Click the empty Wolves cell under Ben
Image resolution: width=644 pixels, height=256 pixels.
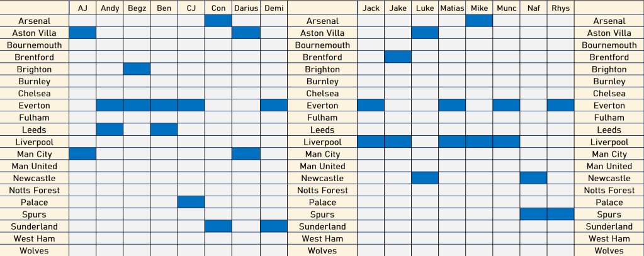coord(164,251)
